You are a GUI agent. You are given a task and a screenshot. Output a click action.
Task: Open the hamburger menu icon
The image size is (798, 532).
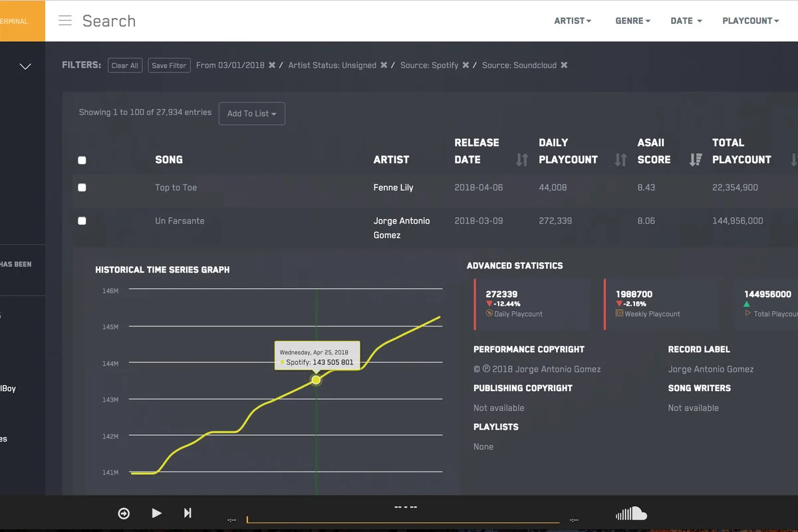65,21
